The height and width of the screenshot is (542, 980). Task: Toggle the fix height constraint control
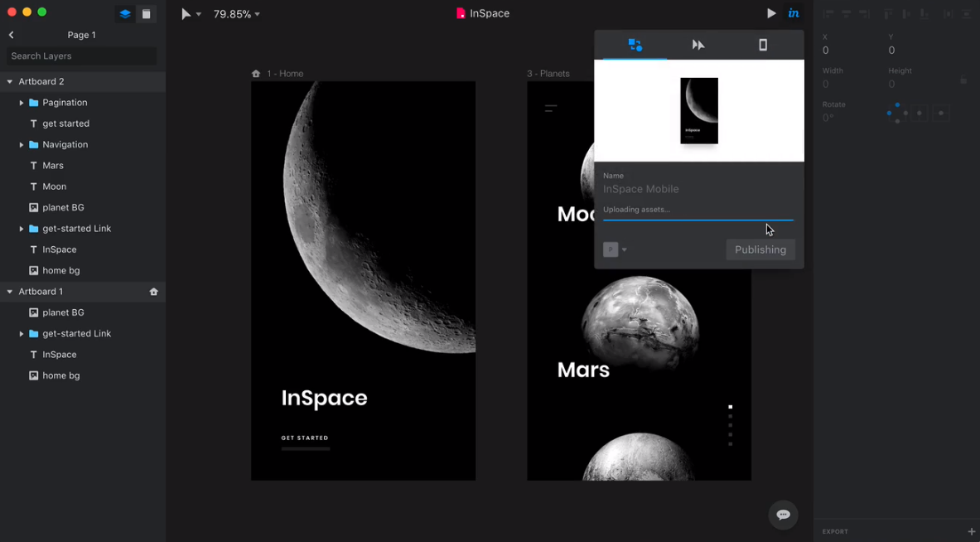pos(940,114)
